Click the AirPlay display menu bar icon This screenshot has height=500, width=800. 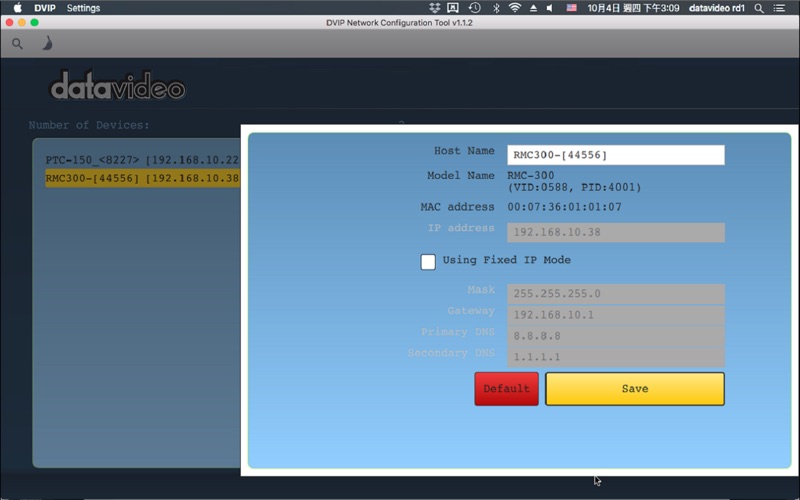[x=453, y=8]
